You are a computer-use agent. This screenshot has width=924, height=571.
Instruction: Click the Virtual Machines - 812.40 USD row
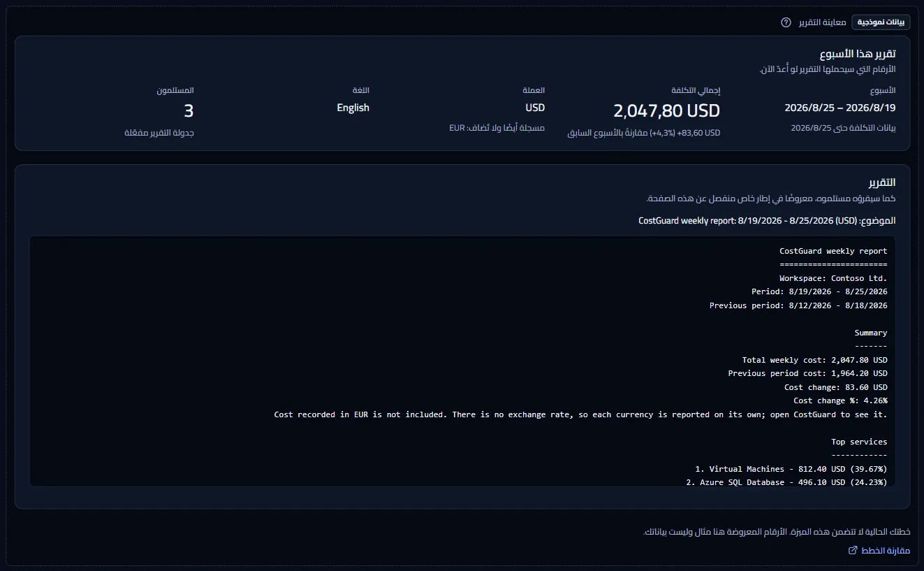pos(791,469)
